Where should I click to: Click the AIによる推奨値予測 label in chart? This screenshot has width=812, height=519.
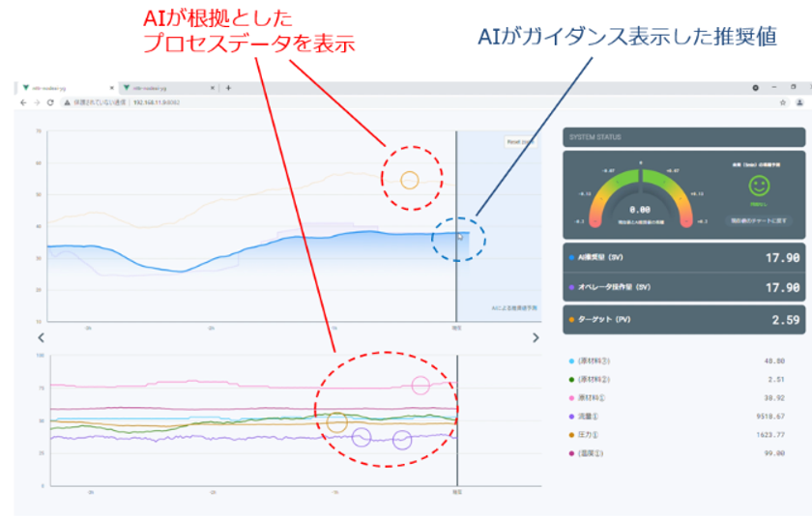click(513, 308)
